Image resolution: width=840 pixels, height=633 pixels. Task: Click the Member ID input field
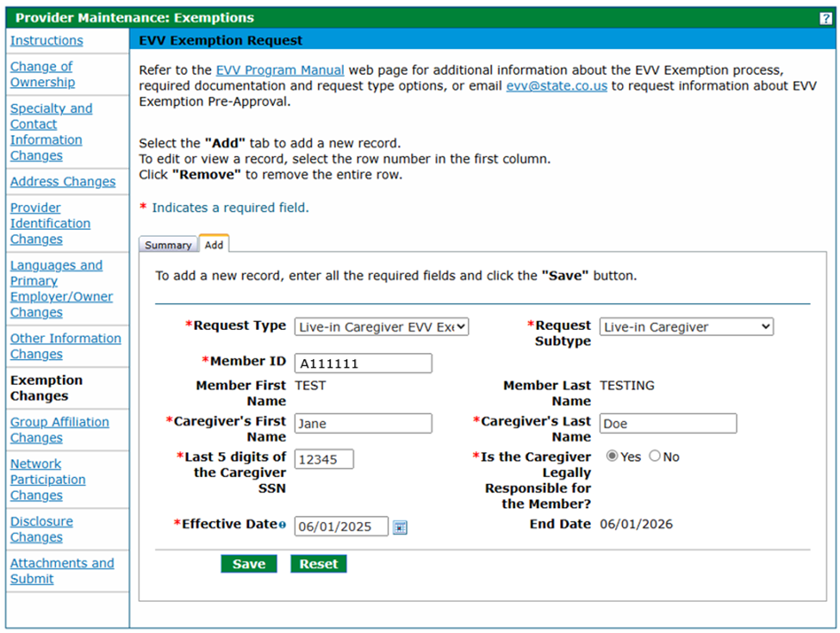364,363
